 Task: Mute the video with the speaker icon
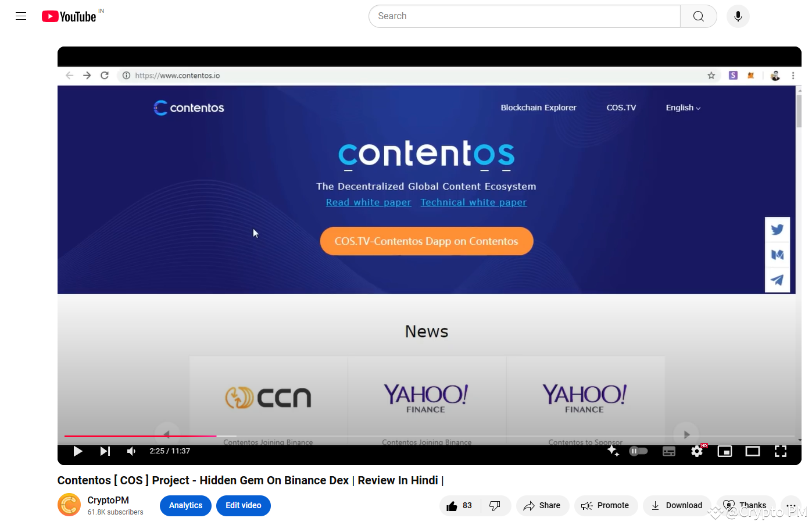(132, 451)
